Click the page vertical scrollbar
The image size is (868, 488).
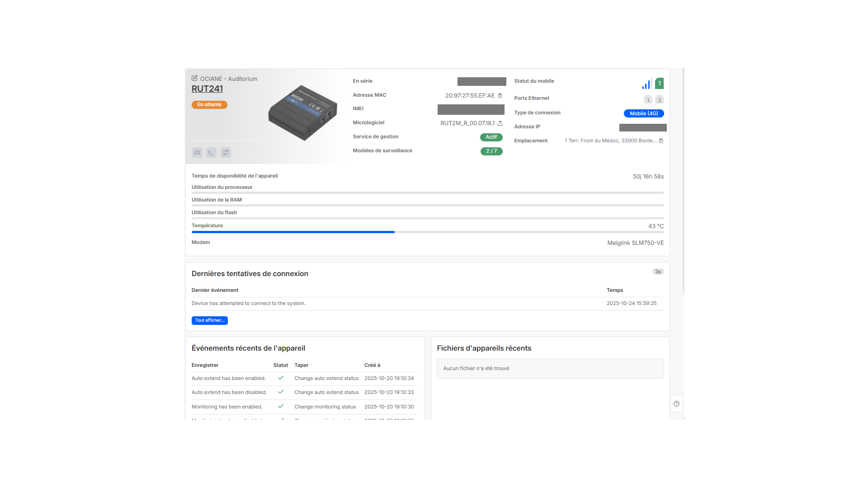click(x=683, y=181)
